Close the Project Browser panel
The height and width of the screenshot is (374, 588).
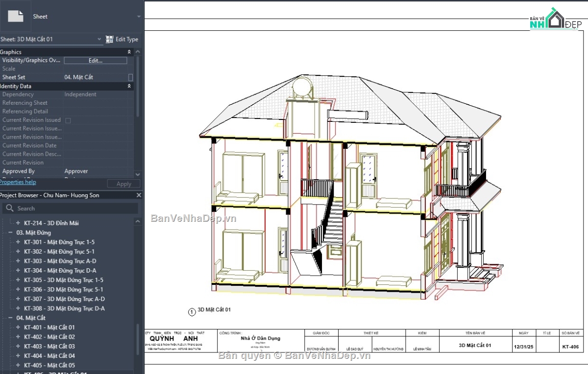click(x=138, y=195)
